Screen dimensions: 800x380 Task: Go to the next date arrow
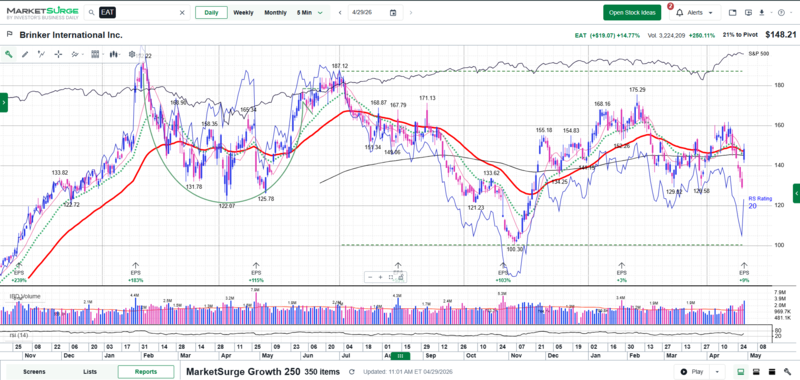411,13
